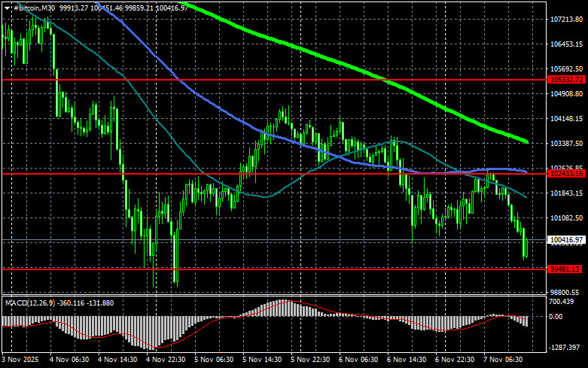The height and width of the screenshot is (368, 588).
Task: Click the 101843.15 price scale value
Action: (x=566, y=193)
